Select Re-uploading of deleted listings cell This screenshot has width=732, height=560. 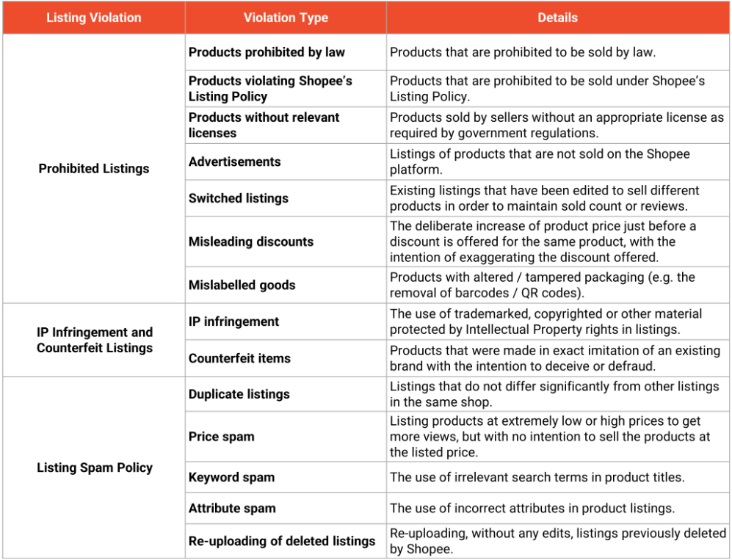tap(282, 541)
